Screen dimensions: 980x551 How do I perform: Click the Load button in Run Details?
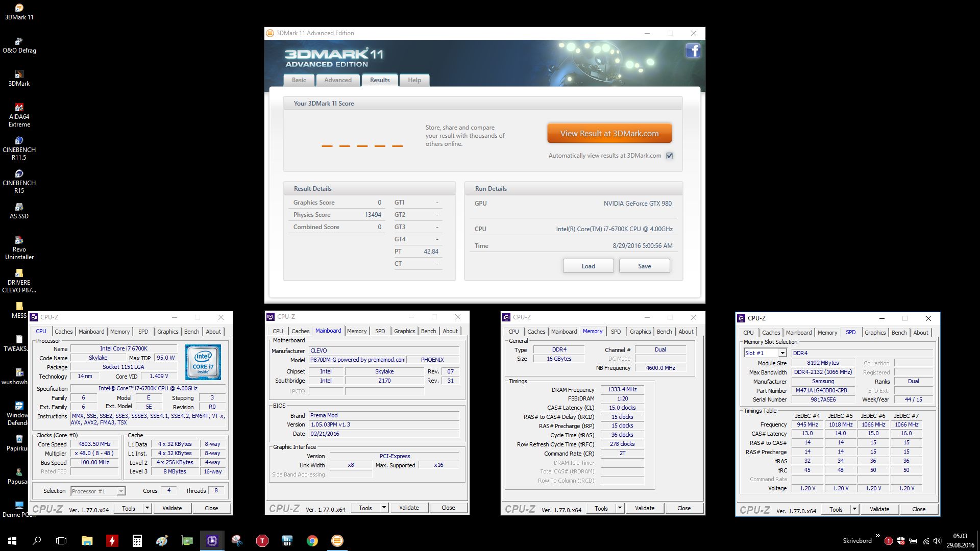coord(588,266)
